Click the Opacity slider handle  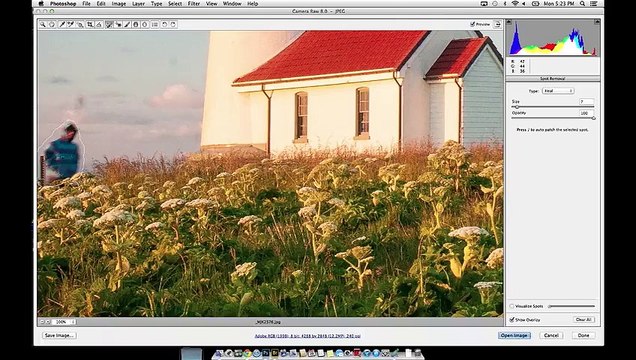[593, 118]
